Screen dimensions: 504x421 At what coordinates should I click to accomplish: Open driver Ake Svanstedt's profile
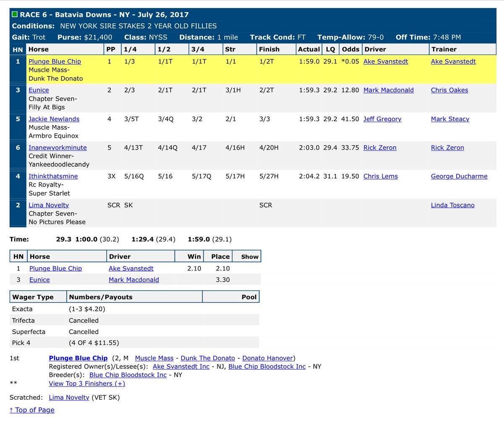386,61
